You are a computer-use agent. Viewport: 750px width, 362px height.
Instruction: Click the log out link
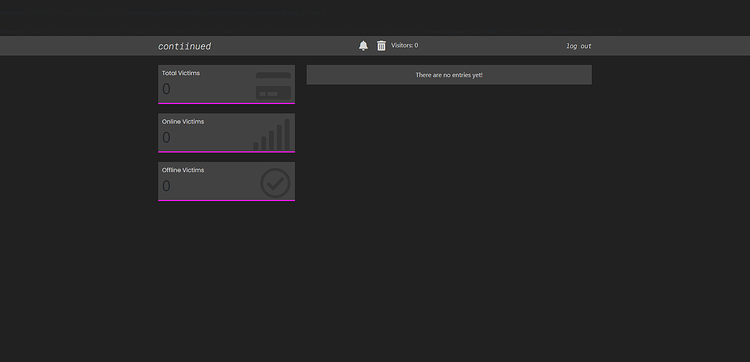pyautogui.click(x=579, y=46)
